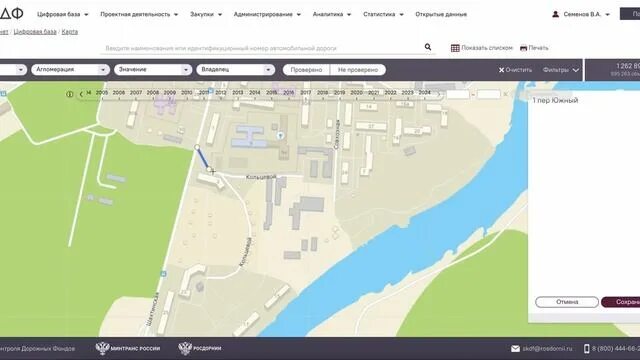Image resolution: width=640 pixels, height=360 pixels.
Task: Open the Проектная деятельность menu
Action: coord(139,14)
